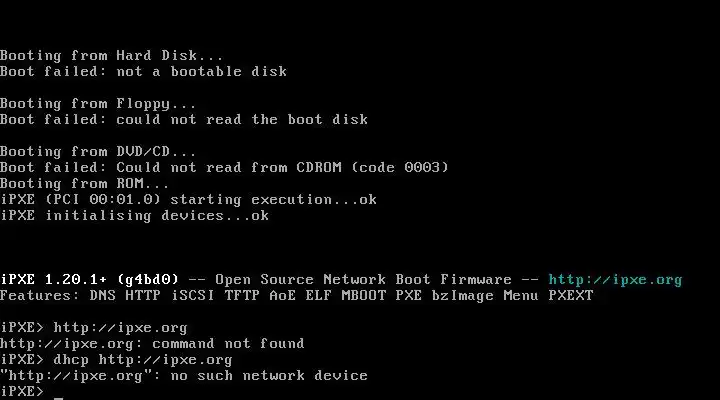Click the "command not found" error line
Screen dimensions: 720x400
(x=152, y=344)
